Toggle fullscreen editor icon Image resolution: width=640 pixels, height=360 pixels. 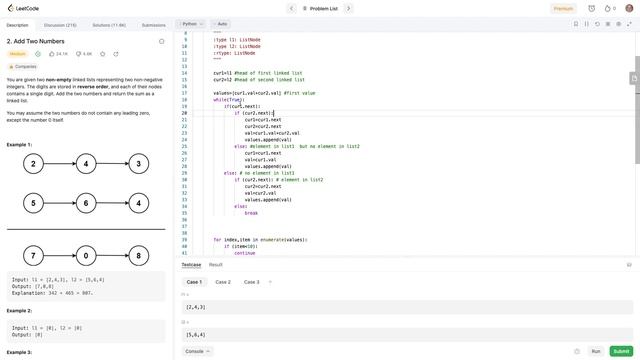[x=629, y=24]
